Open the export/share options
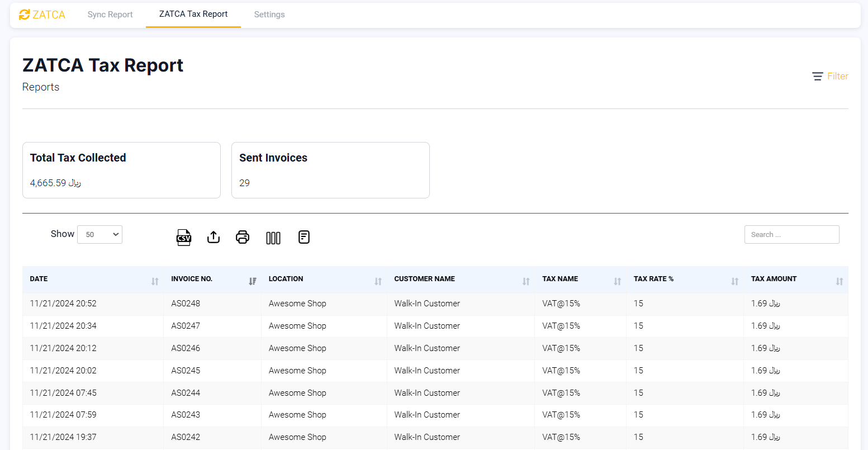This screenshot has height=450, width=868. (x=213, y=237)
